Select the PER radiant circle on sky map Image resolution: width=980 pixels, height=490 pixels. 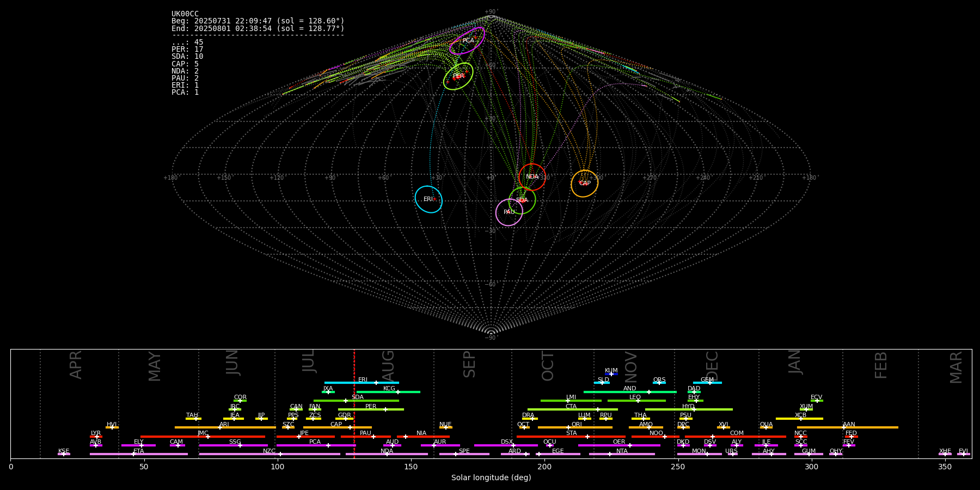tap(458, 76)
